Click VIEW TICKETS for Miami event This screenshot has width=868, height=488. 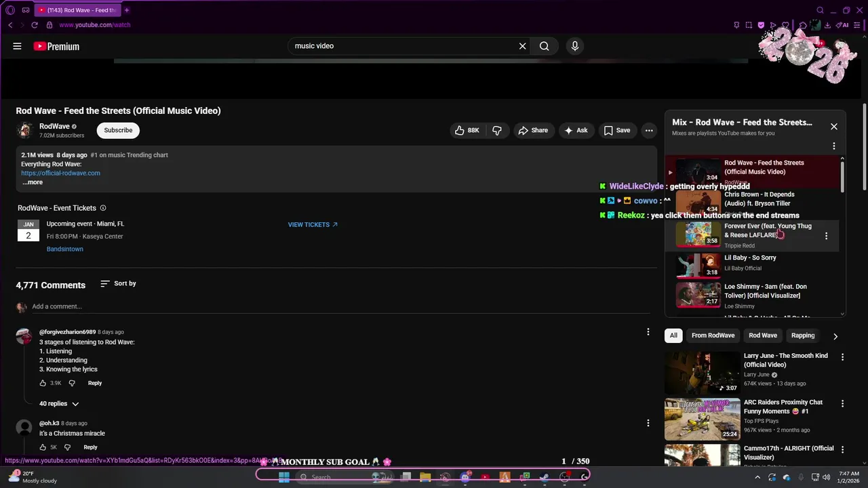tap(313, 224)
